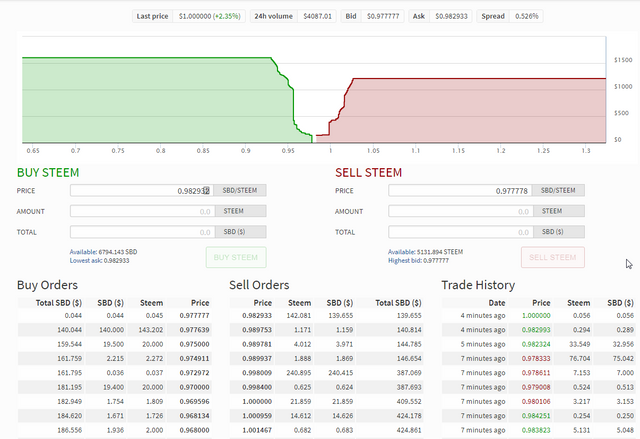Select sell order priced 0.998009
Viewport: 640px width, 439px height.
[327, 372]
